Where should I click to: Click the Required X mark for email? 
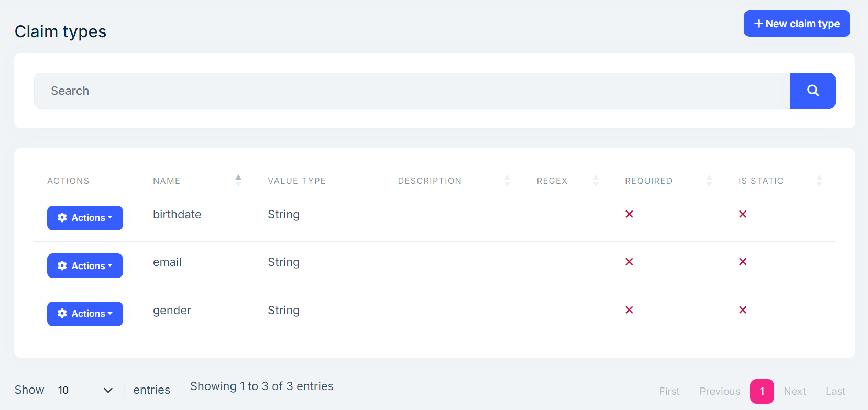(x=629, y=262)
